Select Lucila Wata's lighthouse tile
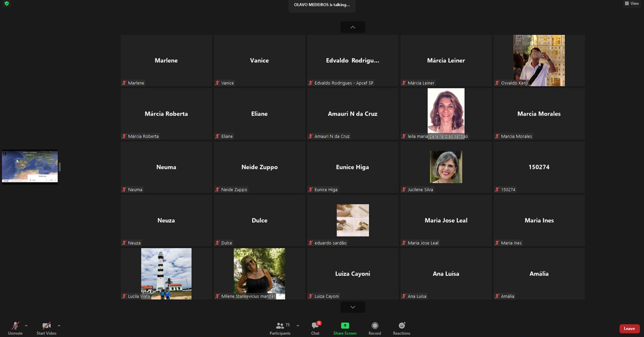644x337 pixels. point(166,274)
